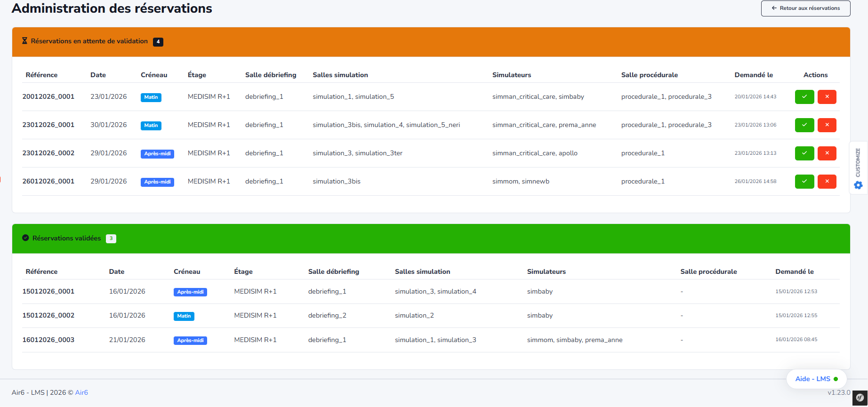Click the Réservations en attente de validation header
Image resolution: width=868 pixels, height=407 pixels.
89,41
